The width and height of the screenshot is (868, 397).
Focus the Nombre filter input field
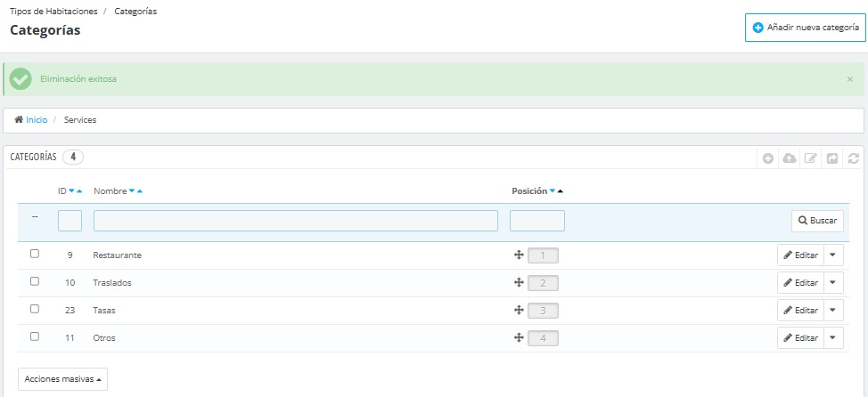click(295, 221)
